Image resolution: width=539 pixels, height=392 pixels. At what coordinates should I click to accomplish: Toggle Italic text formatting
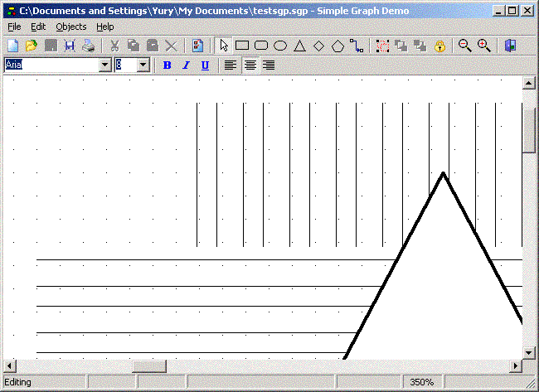point(186,65)
